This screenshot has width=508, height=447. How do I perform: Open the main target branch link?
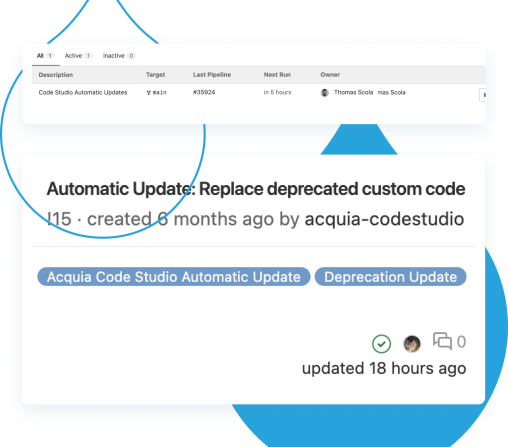[159, 92]
